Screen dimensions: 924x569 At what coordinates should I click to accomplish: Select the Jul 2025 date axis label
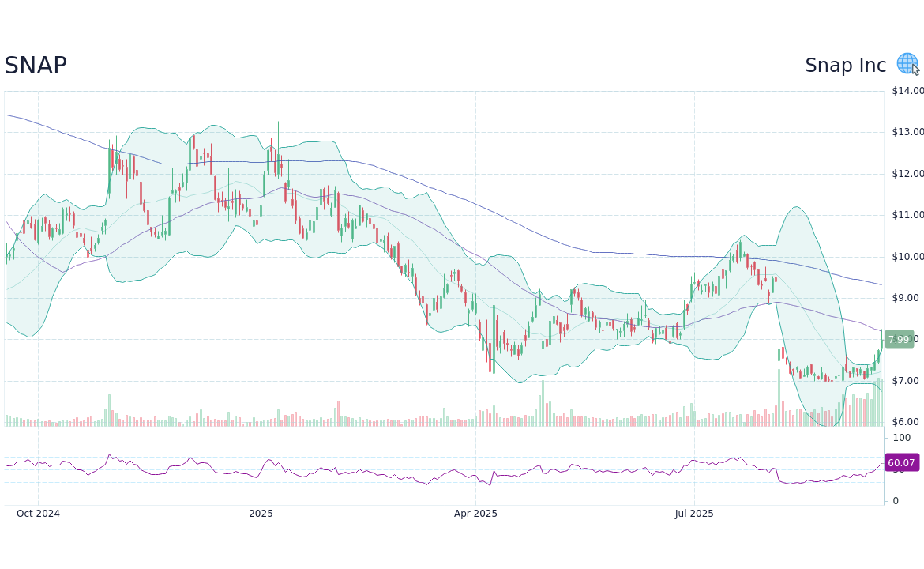tap(694, 513)
